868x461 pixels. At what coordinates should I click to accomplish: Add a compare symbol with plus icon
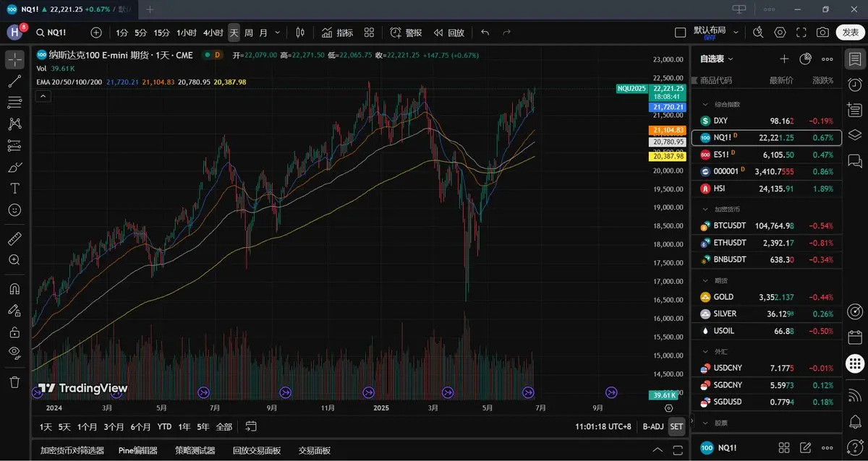click(x=96, y=33)
